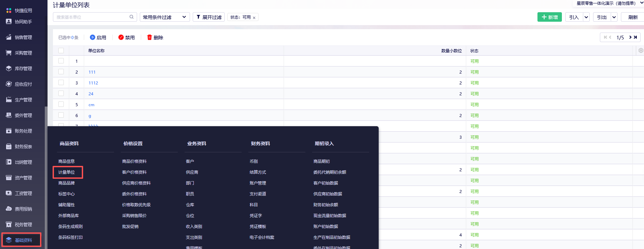Open 常用条件过滤 dropdown
This screenshot has height=249, width=644.
coord(165,17)
